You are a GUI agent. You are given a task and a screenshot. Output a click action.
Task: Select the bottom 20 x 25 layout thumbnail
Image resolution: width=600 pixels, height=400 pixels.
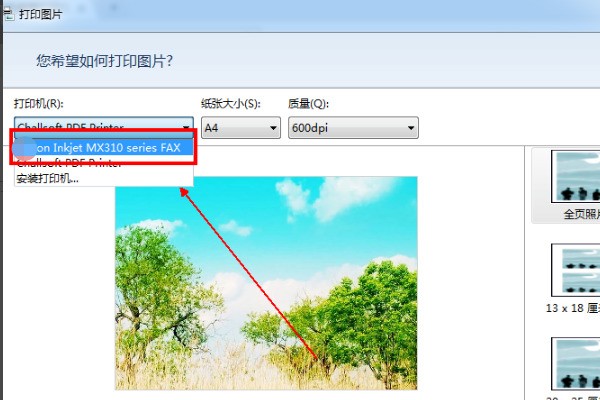click(x=576, y=364)
